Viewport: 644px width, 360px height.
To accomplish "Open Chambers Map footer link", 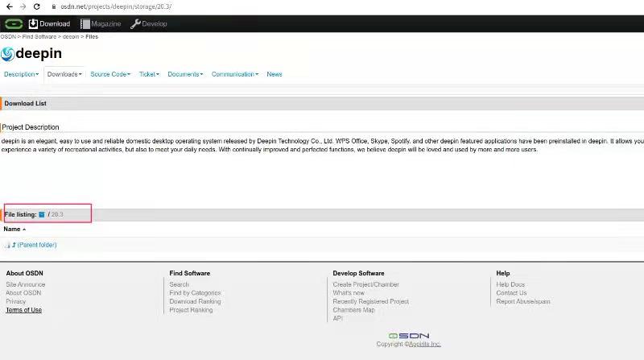I will pyautogui.click(x=353, y=310).
